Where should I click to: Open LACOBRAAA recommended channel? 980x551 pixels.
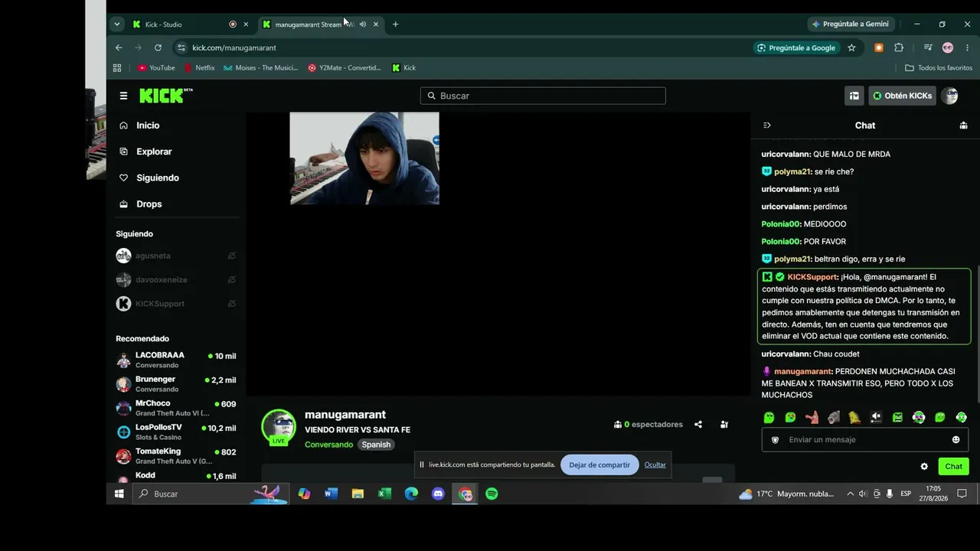[177, 360]
